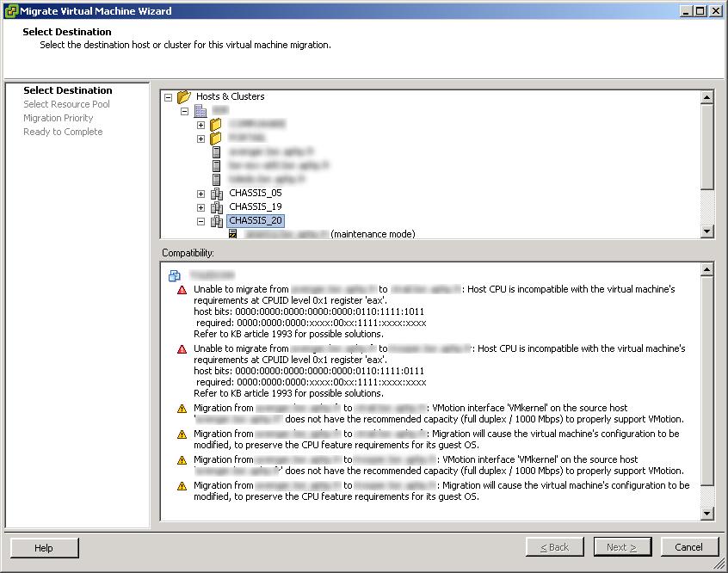
Task: Click the virtual machine icon in Compatibility panel
Action: [x=175, y=276]
